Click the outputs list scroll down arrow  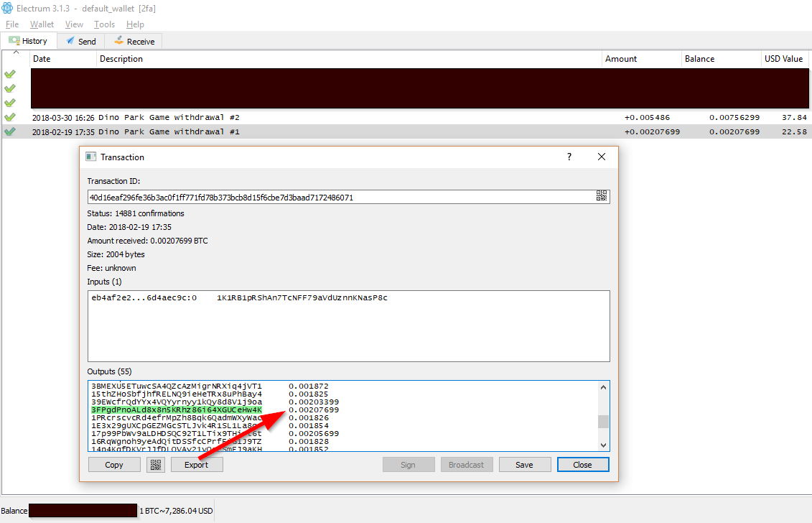pos(603,445)
